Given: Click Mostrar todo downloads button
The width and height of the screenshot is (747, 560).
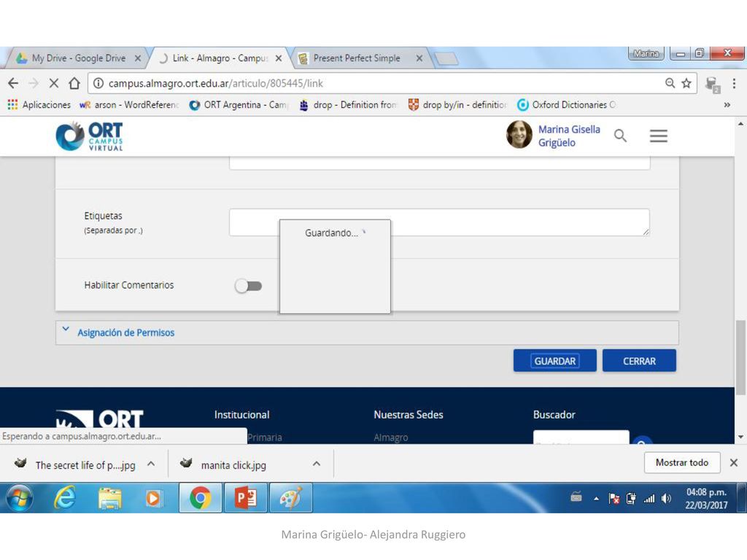Looking at the screenshot, I should point(682,462).
